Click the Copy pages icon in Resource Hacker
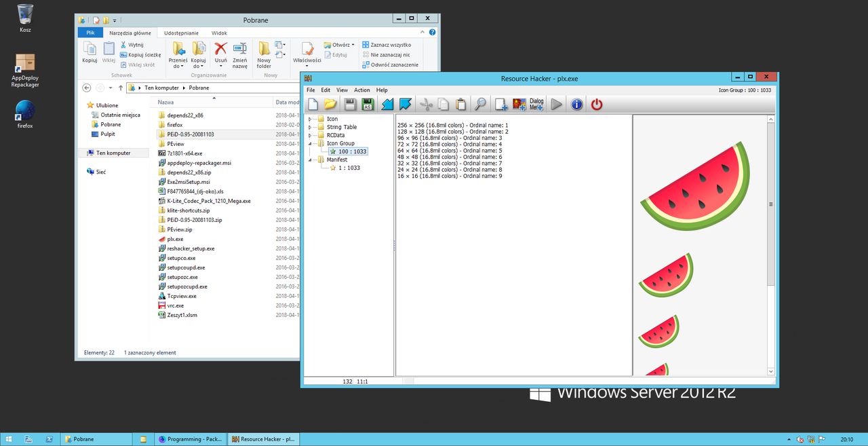The image size is (868, 446). (443, 104)
